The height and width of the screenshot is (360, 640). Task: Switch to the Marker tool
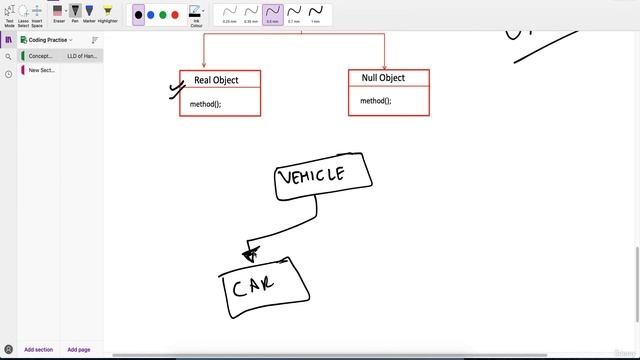click(x=89, y=13)
